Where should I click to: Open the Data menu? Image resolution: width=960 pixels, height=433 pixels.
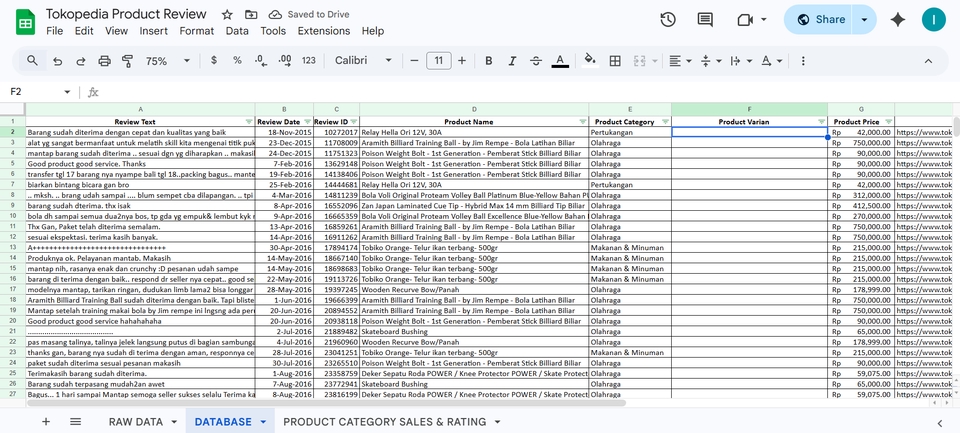coord(237,31)
